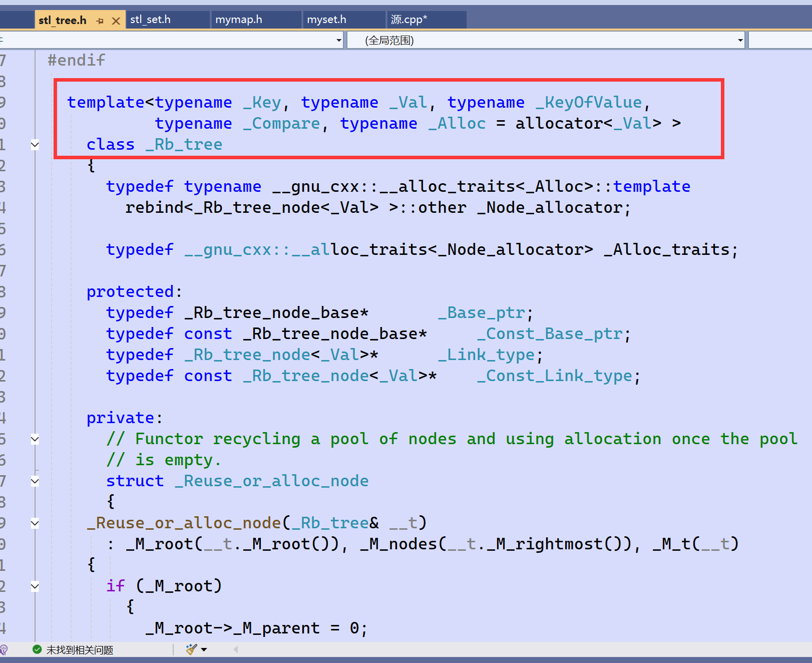Click the _Compare template parameter
This screenshot has width=812, height=663.
pyautogui.click(x=281, y=123)
